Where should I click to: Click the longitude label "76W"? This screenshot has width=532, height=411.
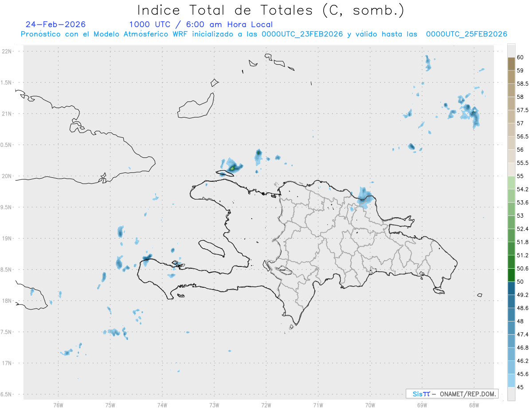click(x=58, y=405)
